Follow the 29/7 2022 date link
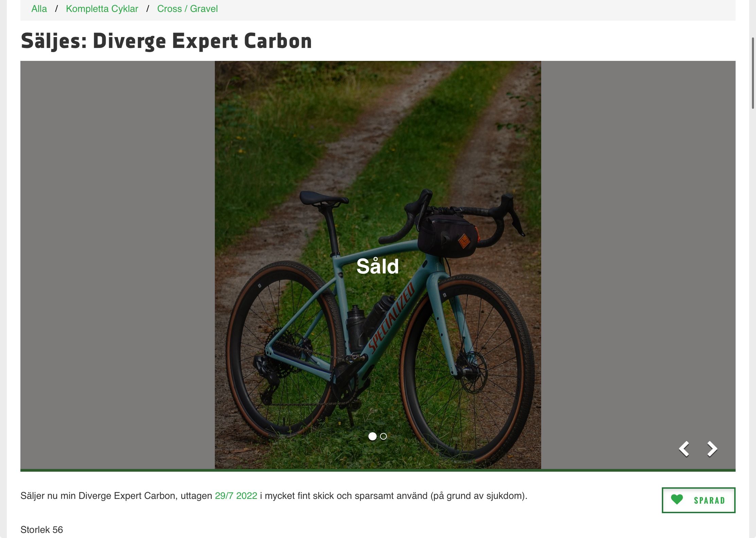The image size is (756, 538). coord(236,496)
